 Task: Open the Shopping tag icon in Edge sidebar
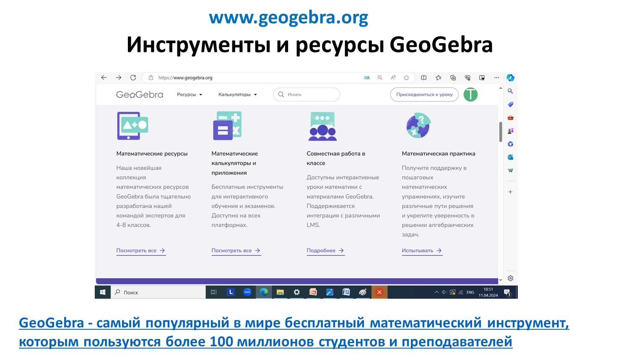click(x=510, y=104)
